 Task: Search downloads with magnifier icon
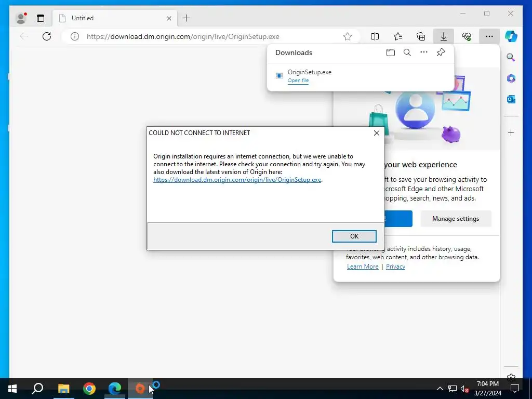(x=407, y=52)
